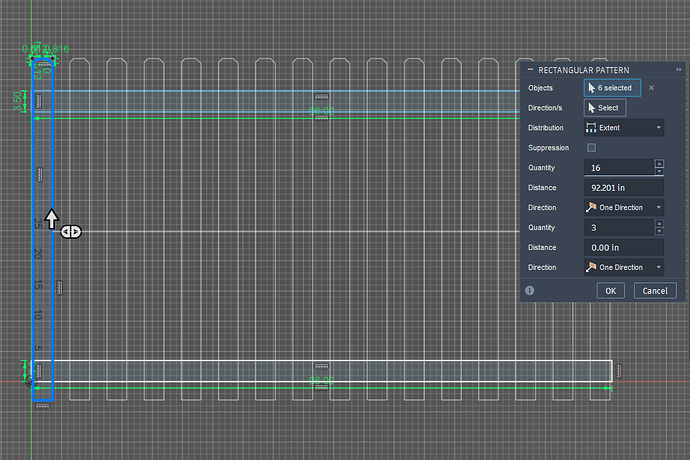The image size is (690, 460).
Task: Toggle the Suppression checkbox
Action: 591,148
